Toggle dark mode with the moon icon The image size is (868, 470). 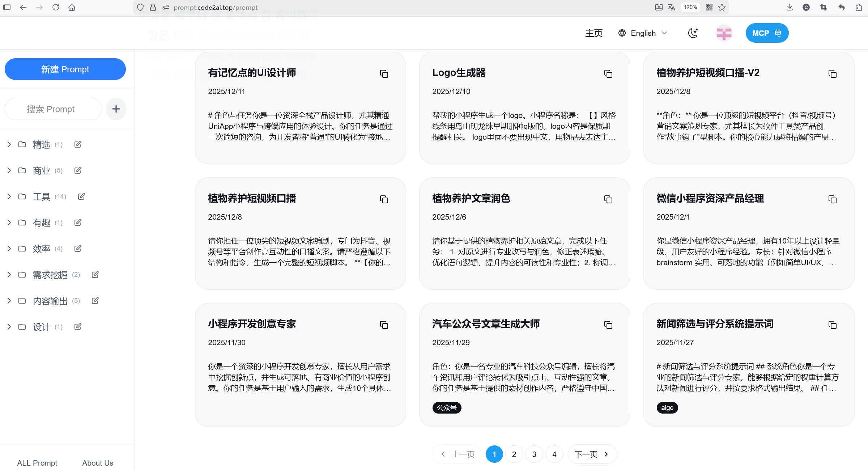(693, 33)
